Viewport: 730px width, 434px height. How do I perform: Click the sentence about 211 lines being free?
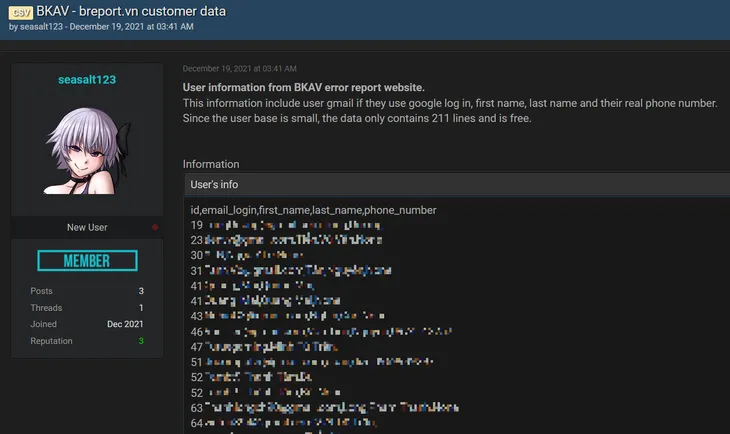coord(357,118)
